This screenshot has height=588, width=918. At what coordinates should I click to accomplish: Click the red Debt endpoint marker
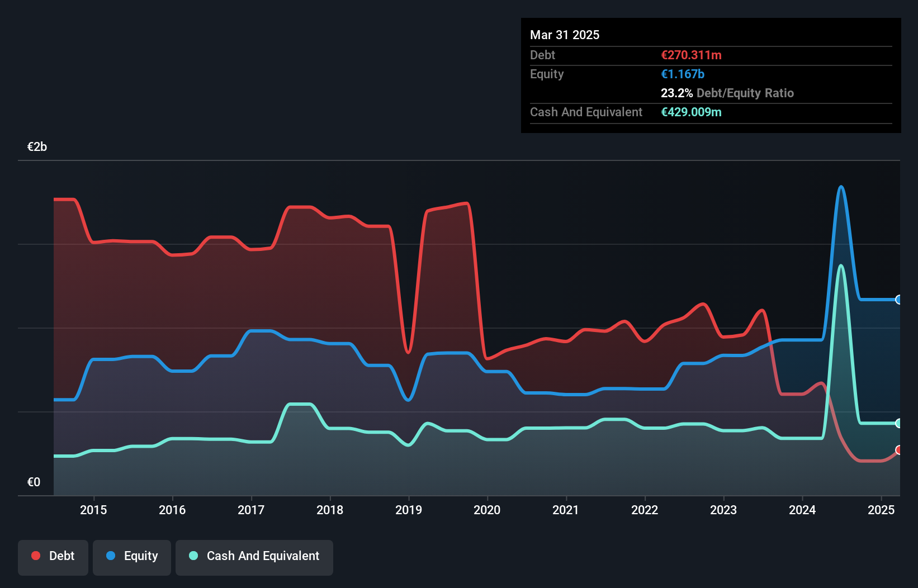pyautogui.click(x=899, y=450)
